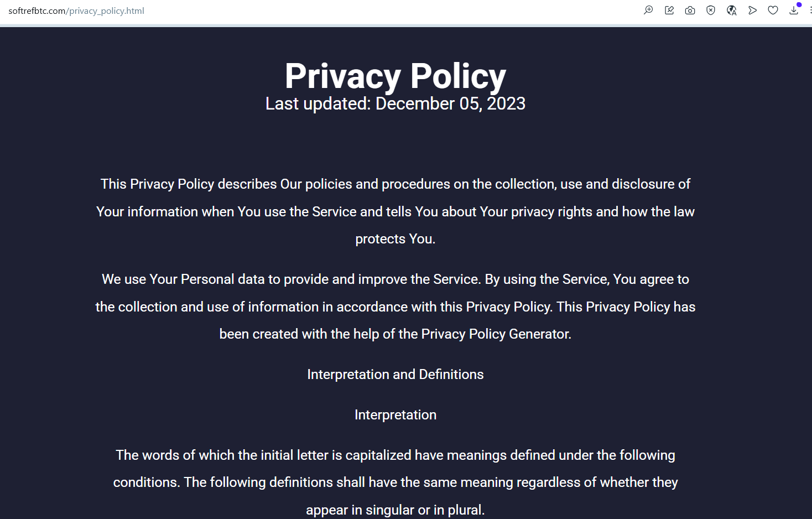Click the paragraph starting "The words of which"
Viewport: 812px width, 519px height.
[395, 469]
